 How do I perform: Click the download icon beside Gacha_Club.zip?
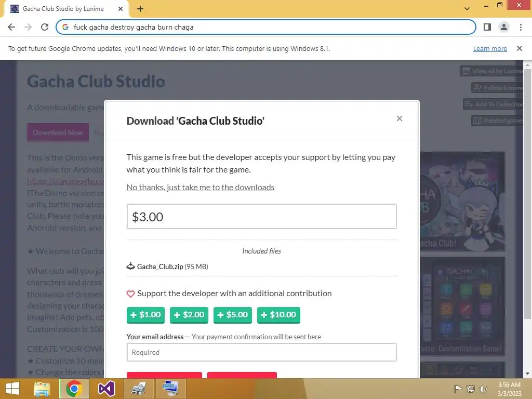130,266
